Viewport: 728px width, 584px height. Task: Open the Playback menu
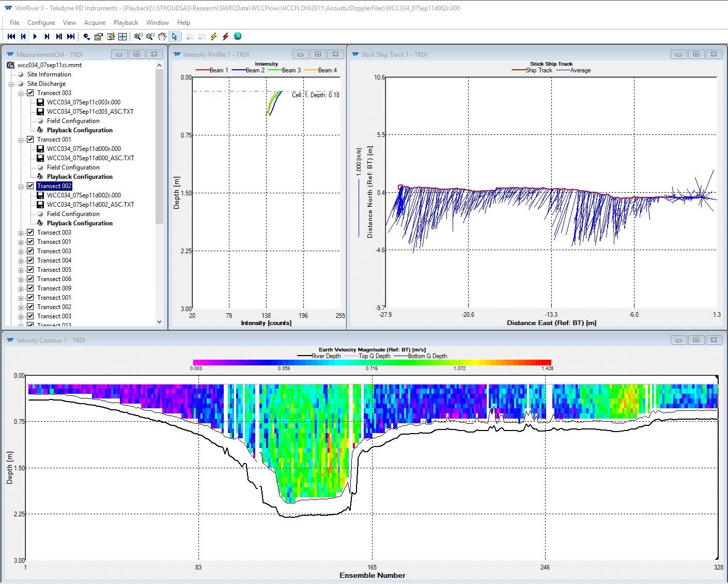click(126, 23)
